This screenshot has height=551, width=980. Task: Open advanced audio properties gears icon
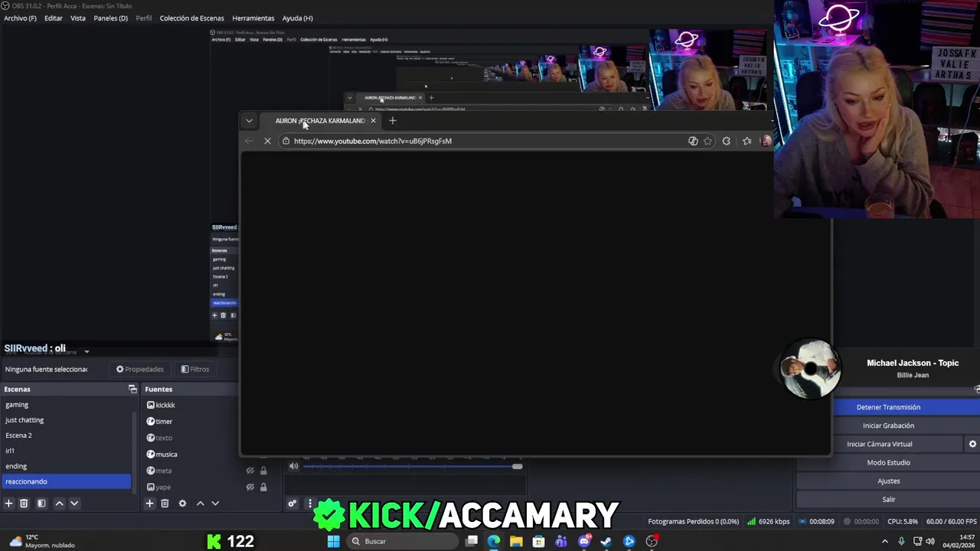coord(292,504)
